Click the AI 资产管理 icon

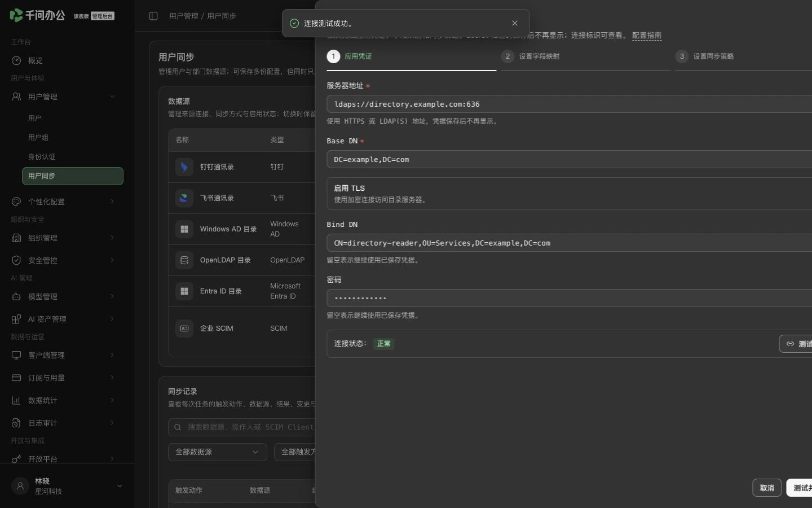click(x=16, y=319)
